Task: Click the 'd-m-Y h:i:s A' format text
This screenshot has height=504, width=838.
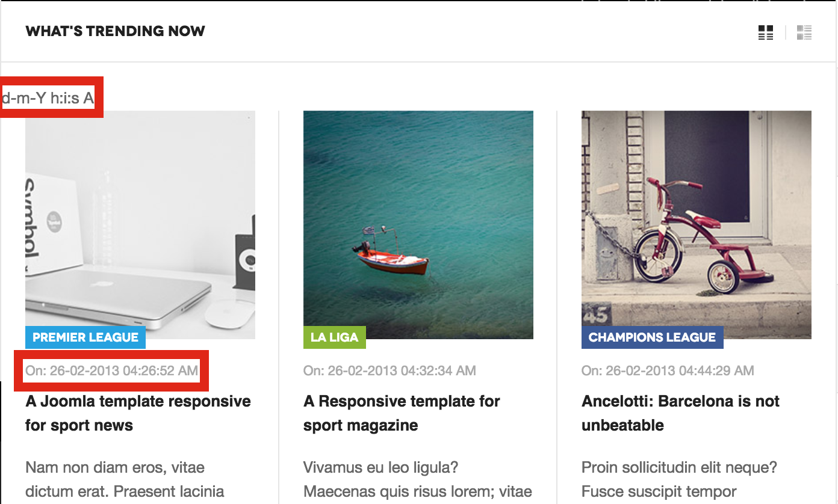Action: 48,97
